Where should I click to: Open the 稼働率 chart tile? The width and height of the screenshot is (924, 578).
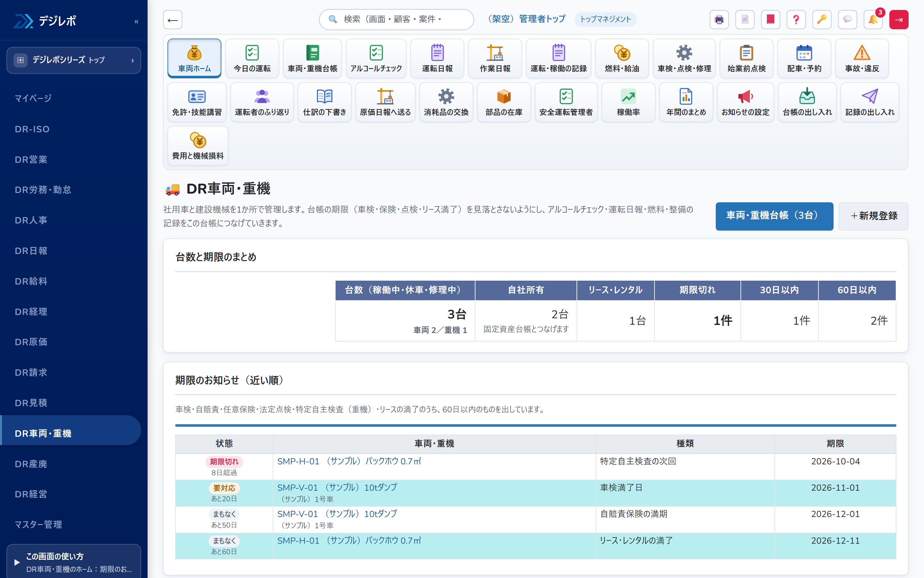click(x=628, y=102)
